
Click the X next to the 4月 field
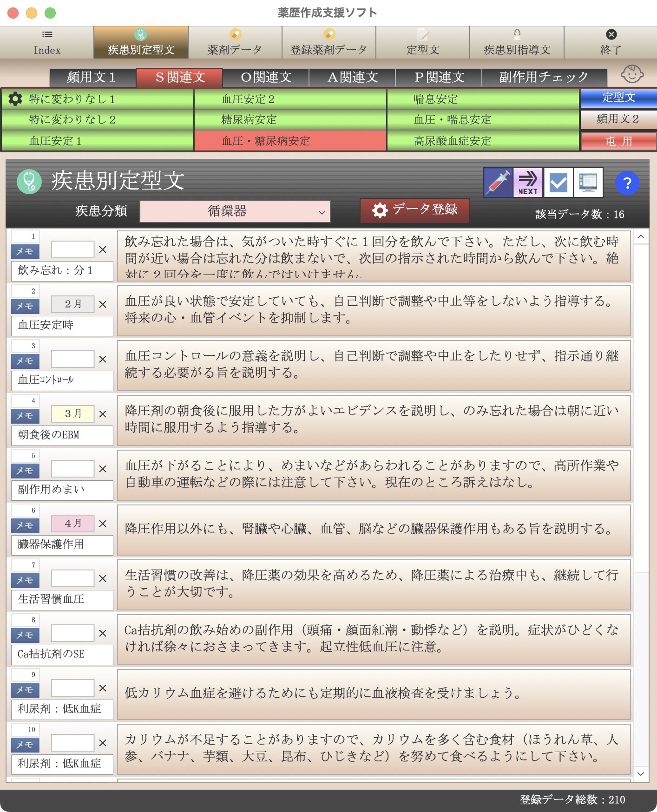[x=103, y=524]
